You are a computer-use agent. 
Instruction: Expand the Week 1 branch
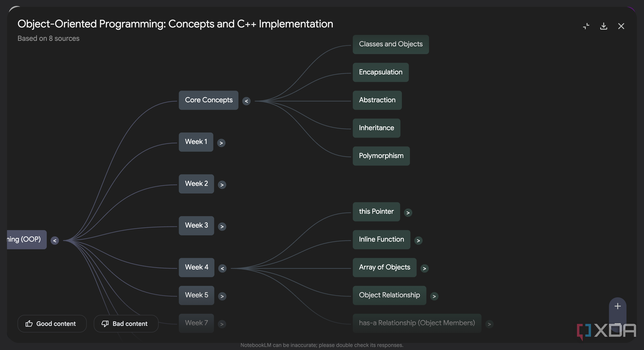pos(221,143)
